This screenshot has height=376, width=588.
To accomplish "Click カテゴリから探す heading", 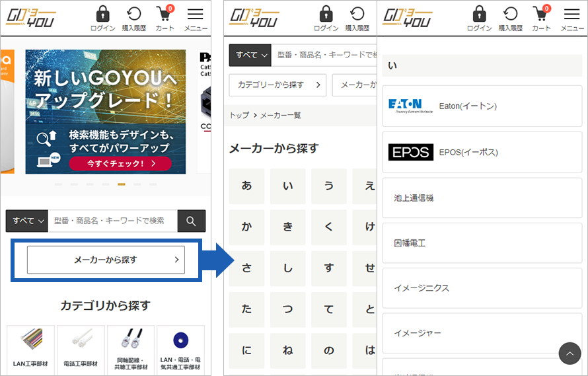I will [x=106, y=305].
